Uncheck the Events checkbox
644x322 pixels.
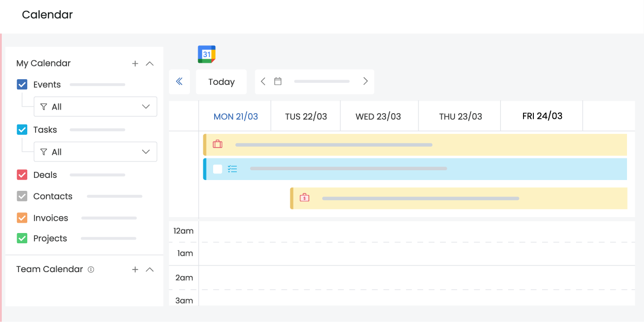22,85
